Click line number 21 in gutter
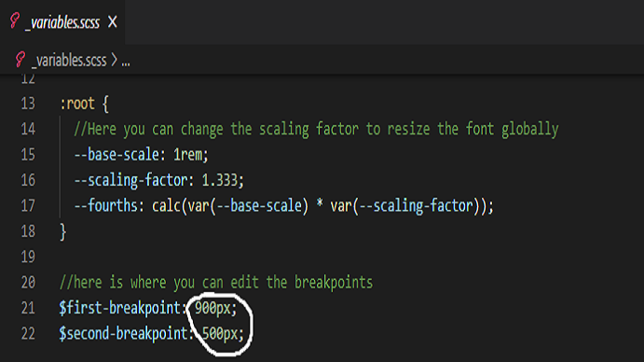644x362 pixels. [x=28, y=308]
